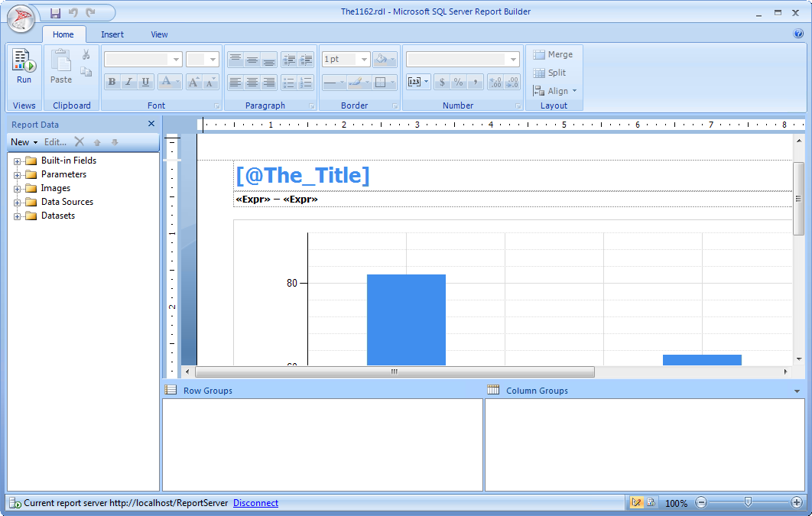Open the New dropdown in Report Data
Viewport: 812px width, 516px height.
[23, 141]
